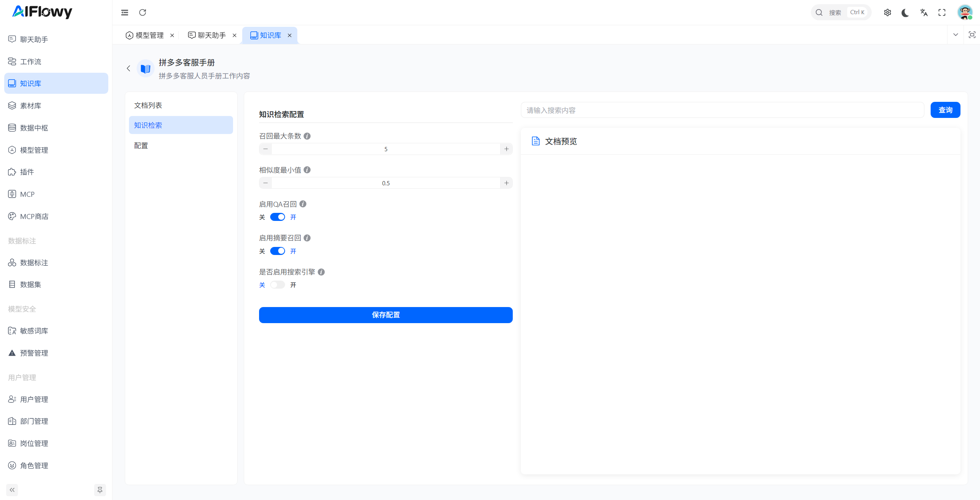Viewport: 980px width, 500px height.
Task: Collapse sidebar with double-chevron button
Action: [x=12, y=490]
